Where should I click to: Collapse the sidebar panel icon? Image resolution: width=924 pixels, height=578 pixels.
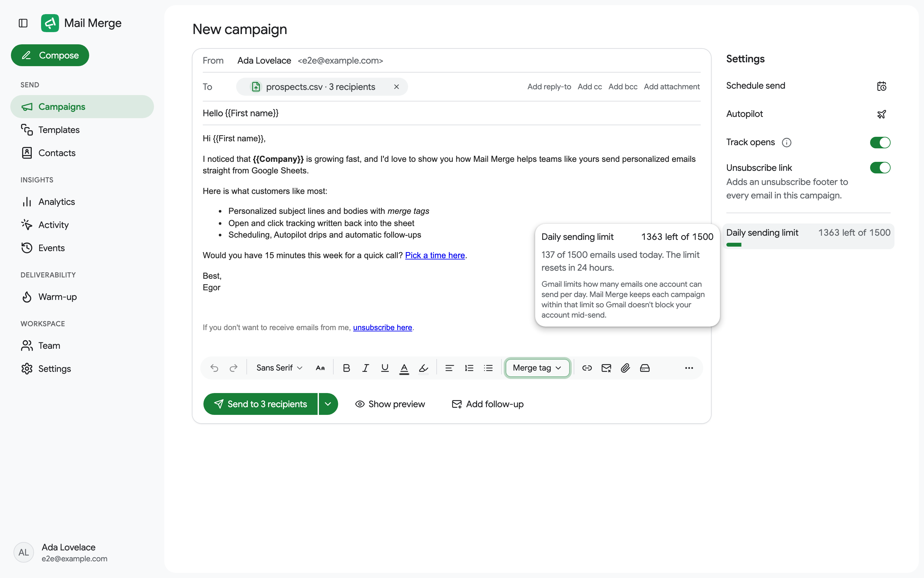23,23
